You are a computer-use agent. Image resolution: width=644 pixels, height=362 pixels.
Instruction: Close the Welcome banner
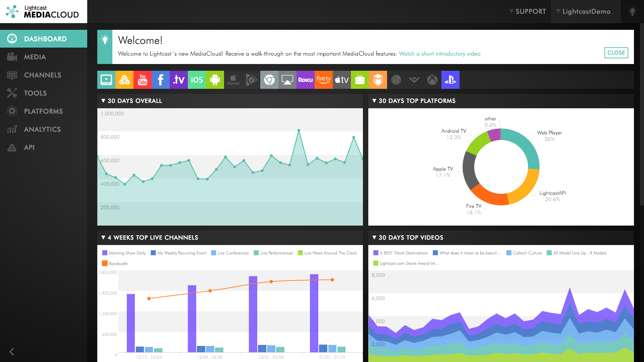pyautogui.click(x=616, y=53)
